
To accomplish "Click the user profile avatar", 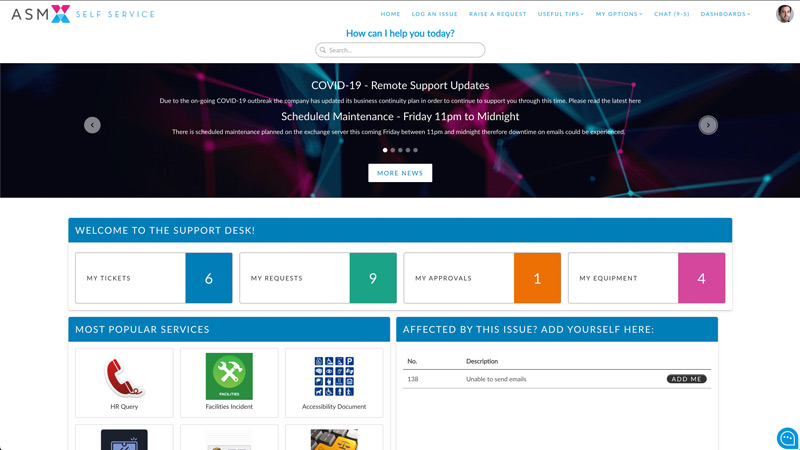I will pos(785,14).
